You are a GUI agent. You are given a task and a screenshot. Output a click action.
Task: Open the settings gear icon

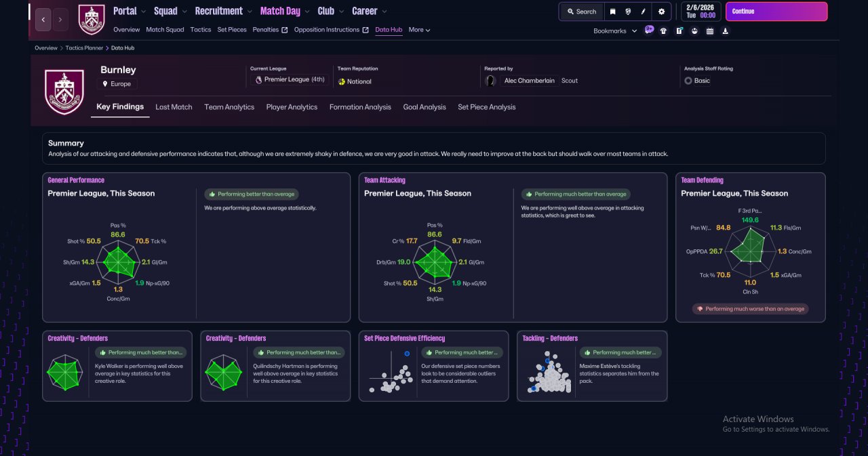coord(662,12)
